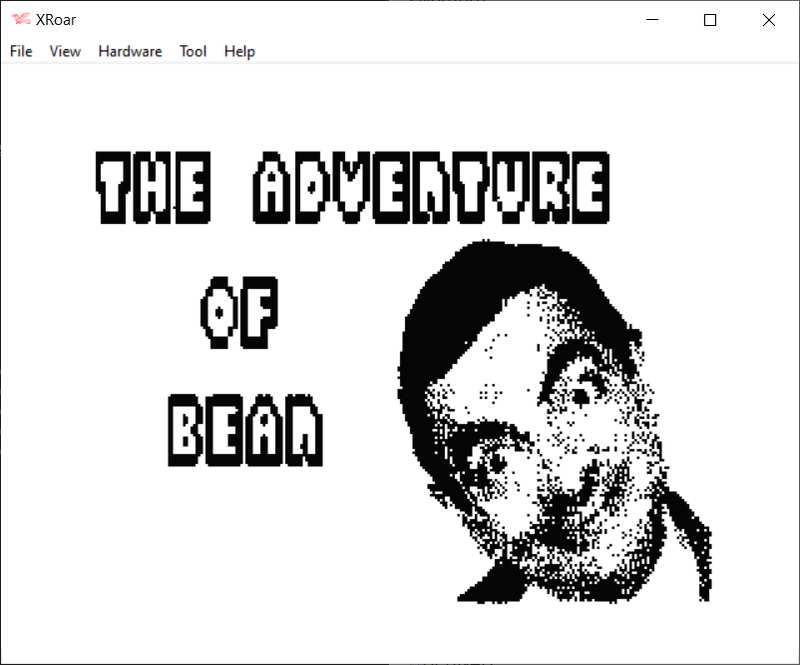The height and width of the screenshot is (665, 800).
Task: Maximize the XRoar window
Action: click(710, 20)
